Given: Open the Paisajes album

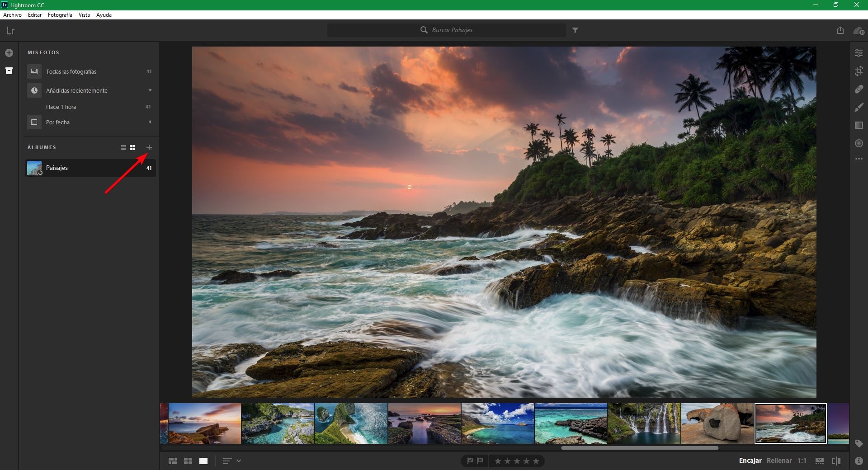Looking at the screenshot, I should click(x=90, y=168).
